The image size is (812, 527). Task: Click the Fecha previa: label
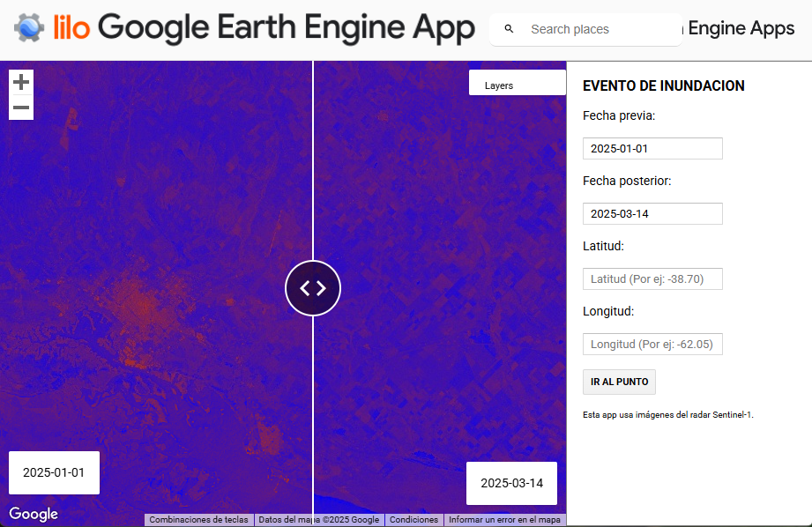pyautogui.click(x=619, y=115)
